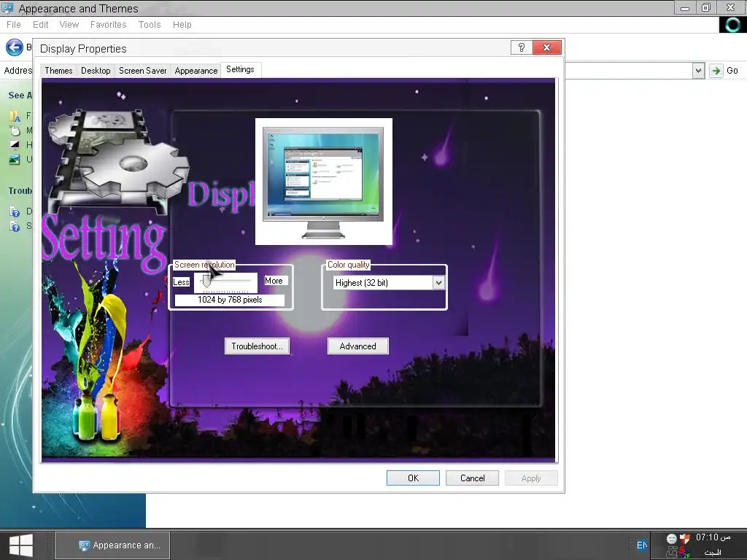Switch to the Desktop tab
Viewport: 747px width, 560px height.
click(x=96, y=71)
